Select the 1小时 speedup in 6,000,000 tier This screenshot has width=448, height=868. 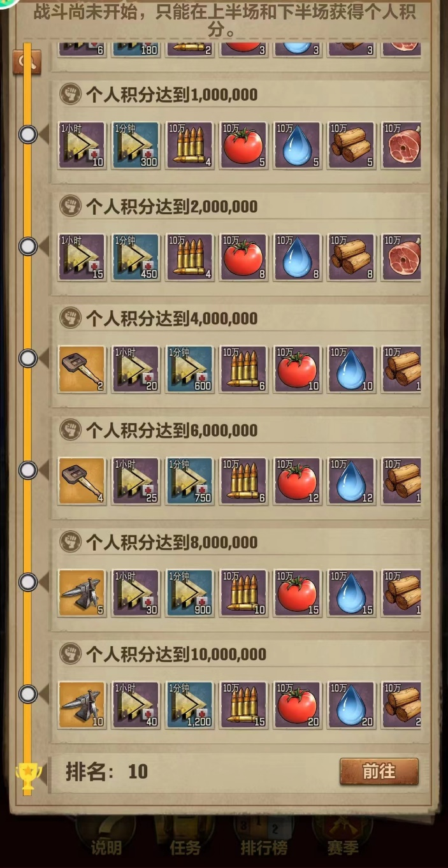135,481
